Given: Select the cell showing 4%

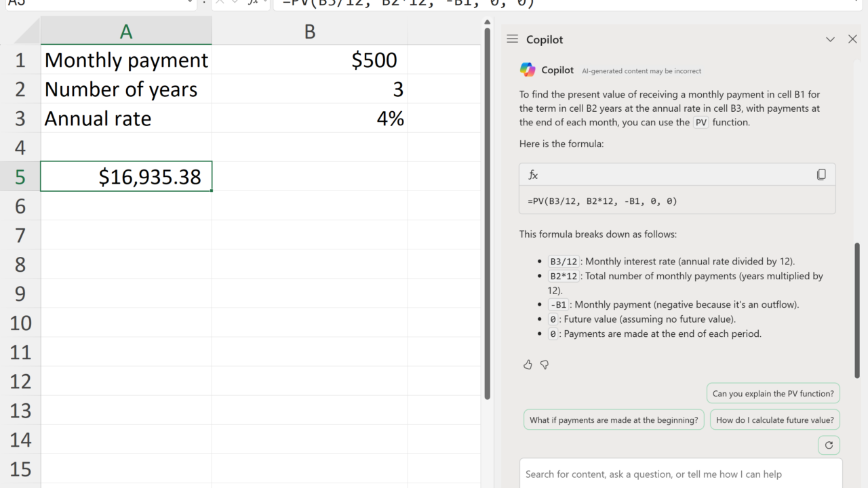Looking at the screenshot, I should tap(309, 118).
